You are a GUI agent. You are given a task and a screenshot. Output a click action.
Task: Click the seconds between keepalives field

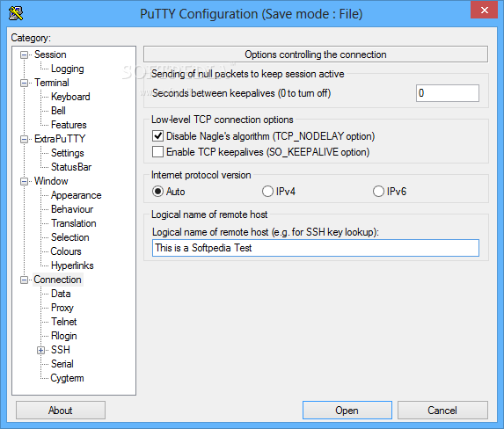(448, 93)
